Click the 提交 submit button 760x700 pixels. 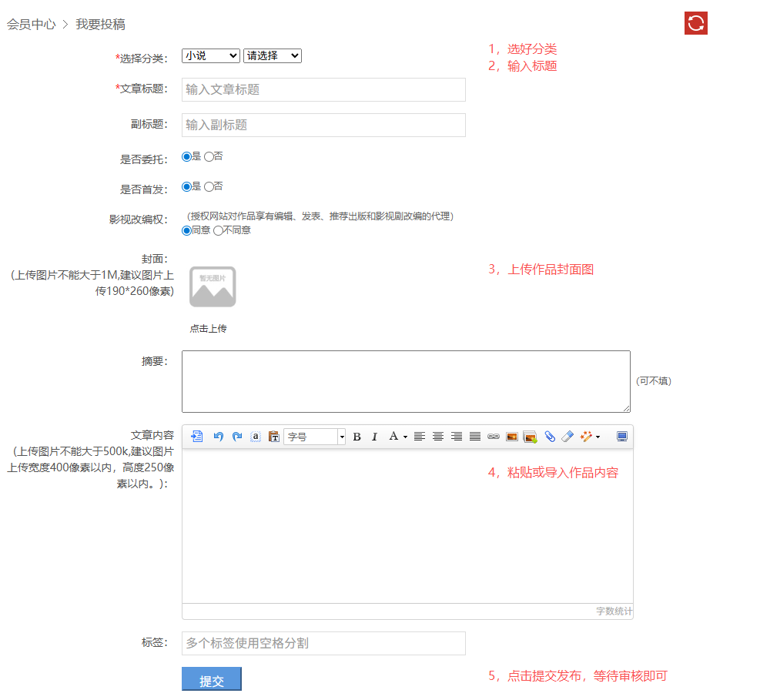coord(212,680)
